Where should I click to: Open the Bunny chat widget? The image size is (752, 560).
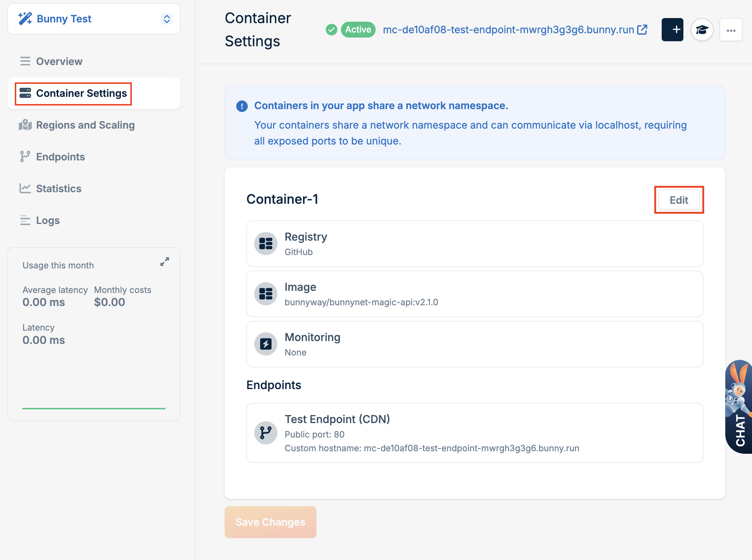pos(739,406)
